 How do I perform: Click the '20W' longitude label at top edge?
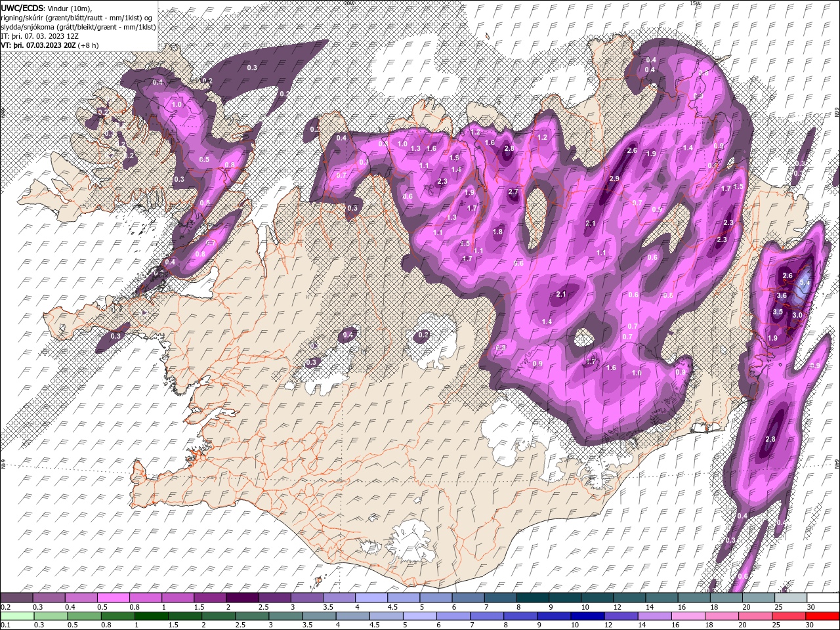[x=348, y=3]
